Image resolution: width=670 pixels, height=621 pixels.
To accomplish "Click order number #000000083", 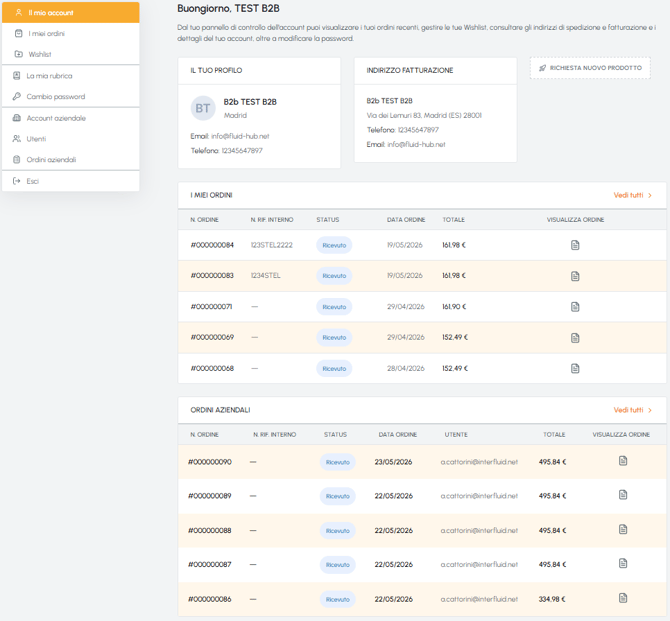I will [x=212, y=276].
